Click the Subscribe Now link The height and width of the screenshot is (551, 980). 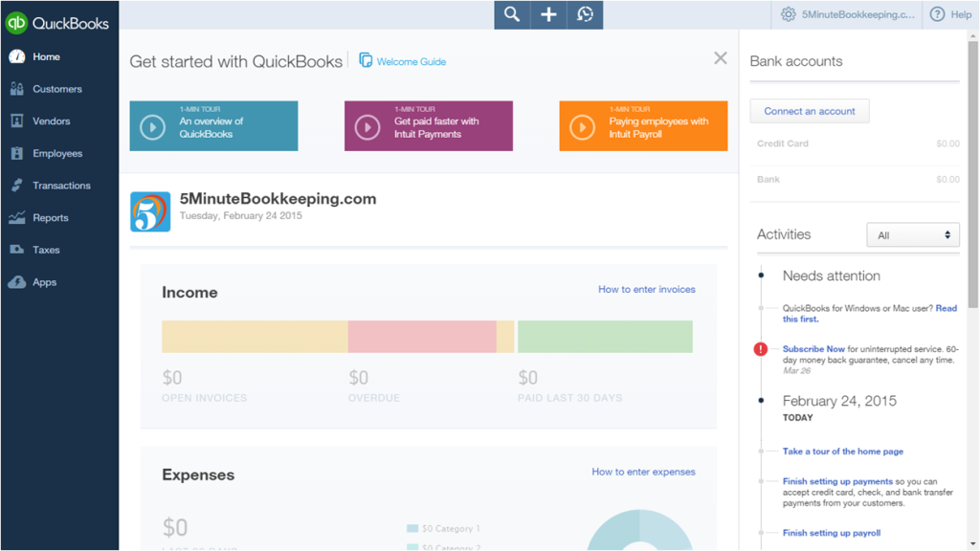coord(813,349)
